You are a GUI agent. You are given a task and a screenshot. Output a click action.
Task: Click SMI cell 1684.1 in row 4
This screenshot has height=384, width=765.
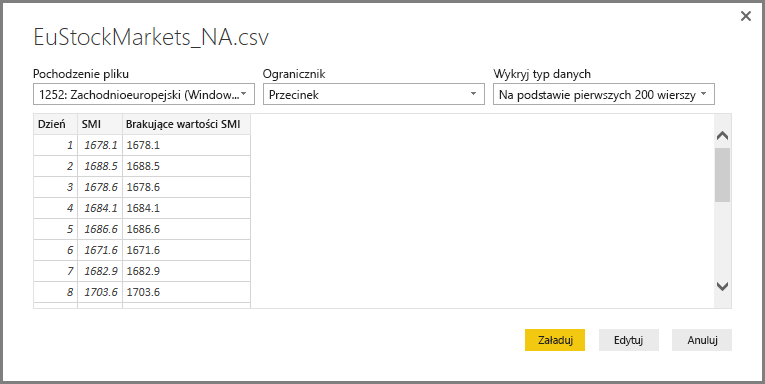tap(100, 208)
